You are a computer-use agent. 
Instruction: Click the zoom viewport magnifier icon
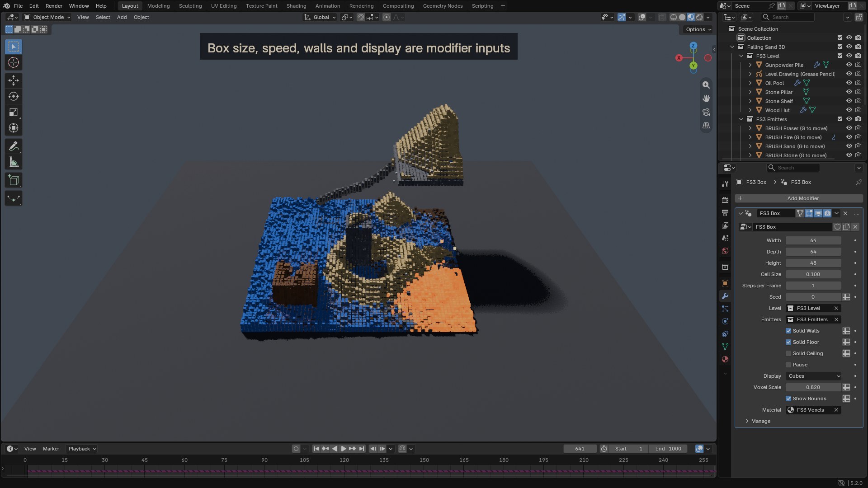coord(706,85)
